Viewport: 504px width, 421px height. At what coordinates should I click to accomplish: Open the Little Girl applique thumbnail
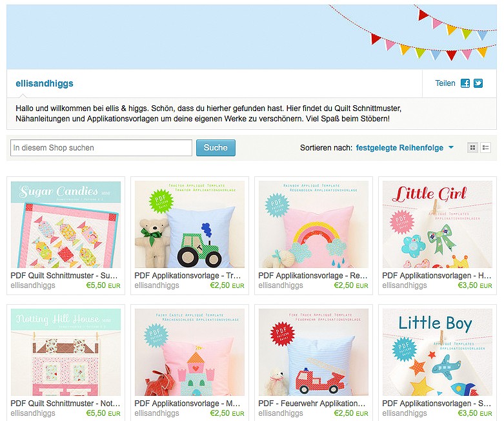coord(438,224)
